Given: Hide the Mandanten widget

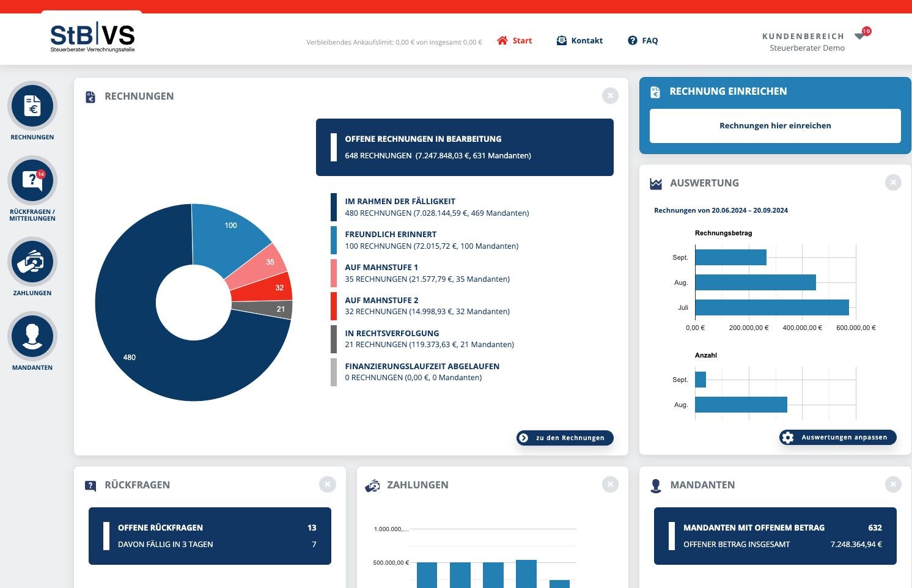Looking at the screenshot, I should click(x=892, y=485).
